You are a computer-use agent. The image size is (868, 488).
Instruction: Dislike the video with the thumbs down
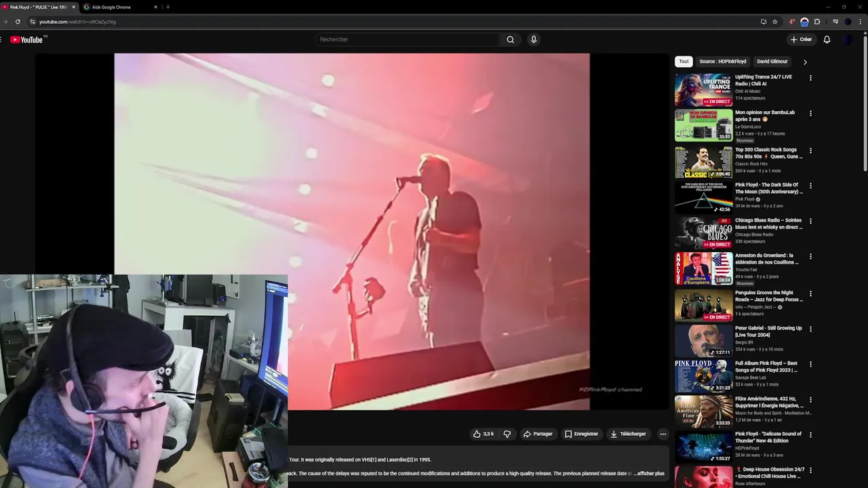[507, 434]
